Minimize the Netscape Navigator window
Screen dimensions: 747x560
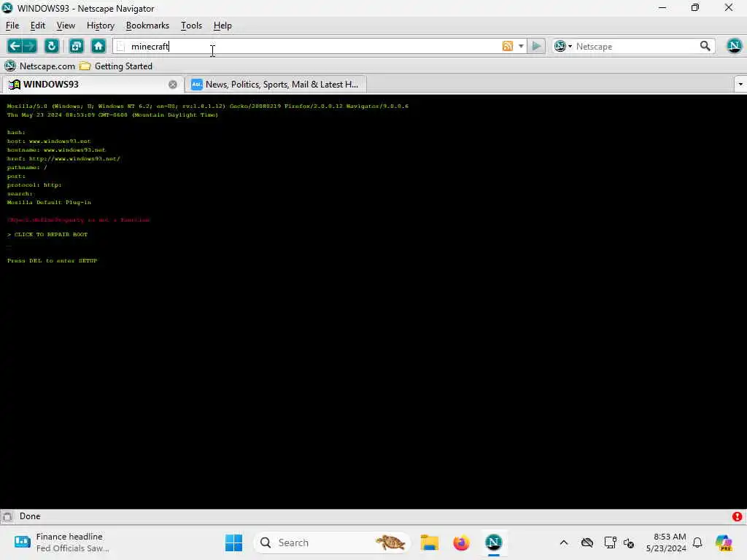click(662, 8)
